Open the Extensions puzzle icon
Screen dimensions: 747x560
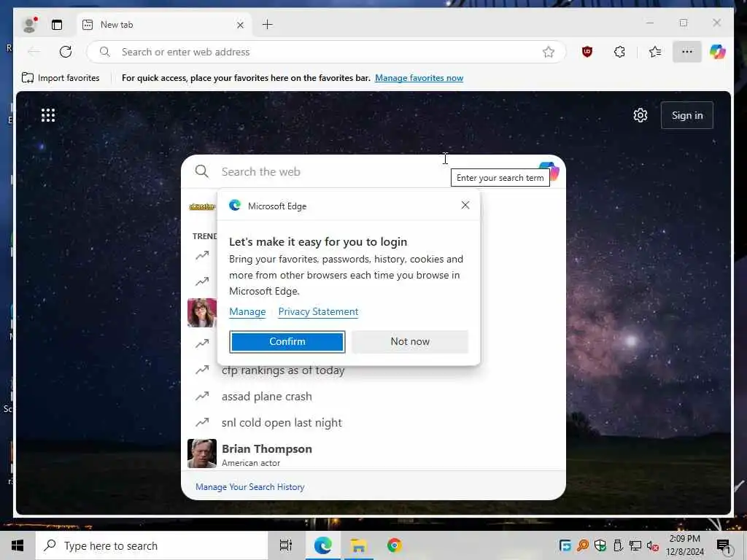[619, 52]
